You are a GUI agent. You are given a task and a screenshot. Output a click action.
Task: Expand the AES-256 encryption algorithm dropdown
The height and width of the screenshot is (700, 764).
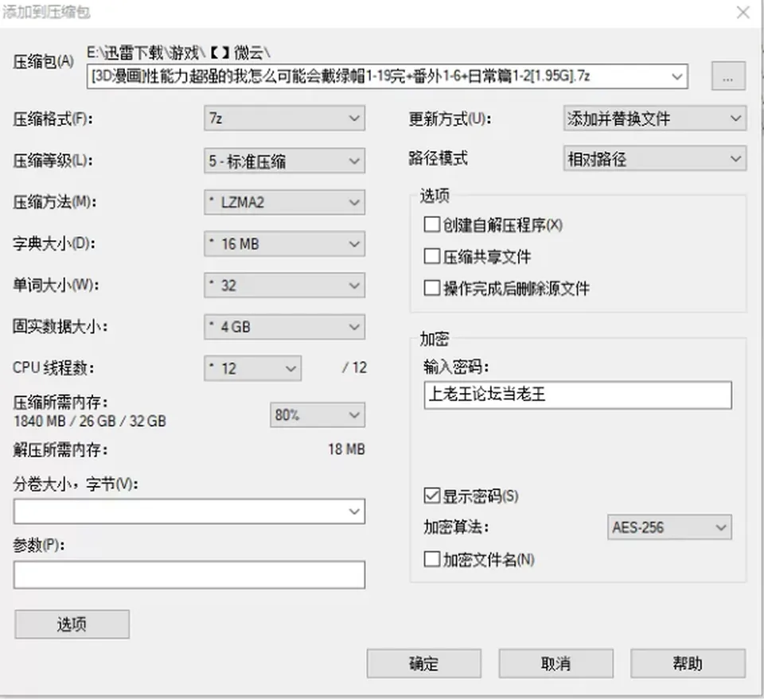[669, 527]
